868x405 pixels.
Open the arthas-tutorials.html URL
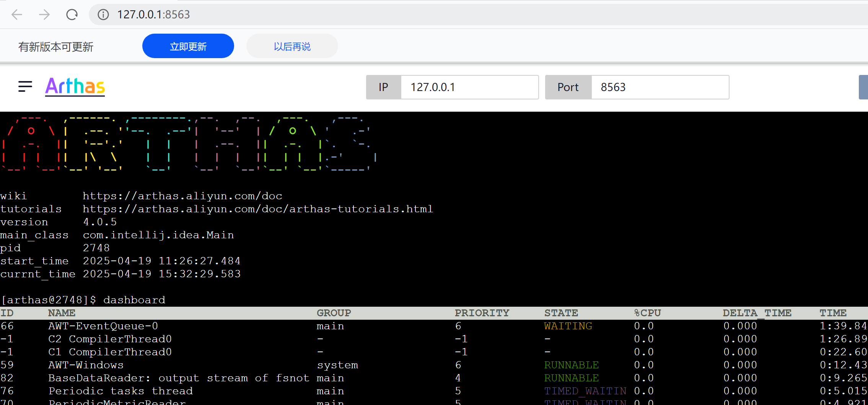[258, 209]
